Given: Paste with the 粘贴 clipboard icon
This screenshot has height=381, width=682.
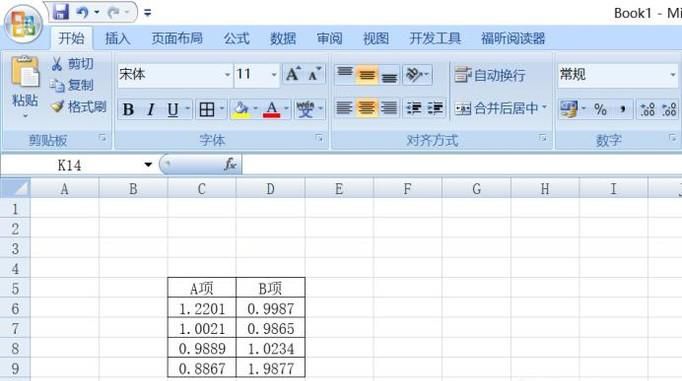Looking at the screenshot, I should coord(25,71).
